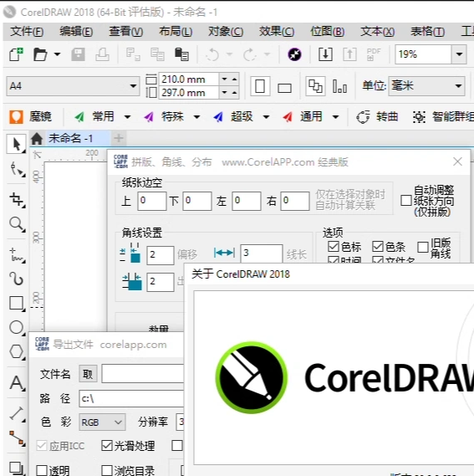Create a new document from the toolbar
The image size is (474, 476).
16,54
